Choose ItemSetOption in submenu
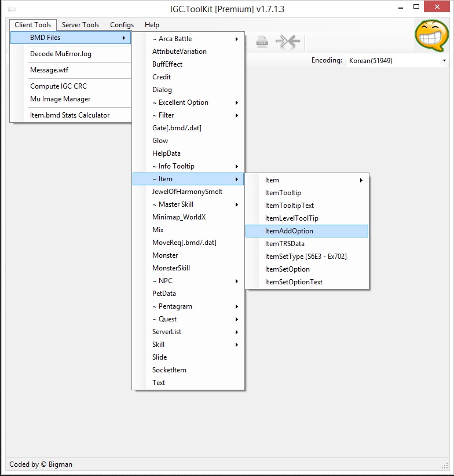Image resolution: width=454 pixels, height=476 pixels. click(x=307, y=270)
